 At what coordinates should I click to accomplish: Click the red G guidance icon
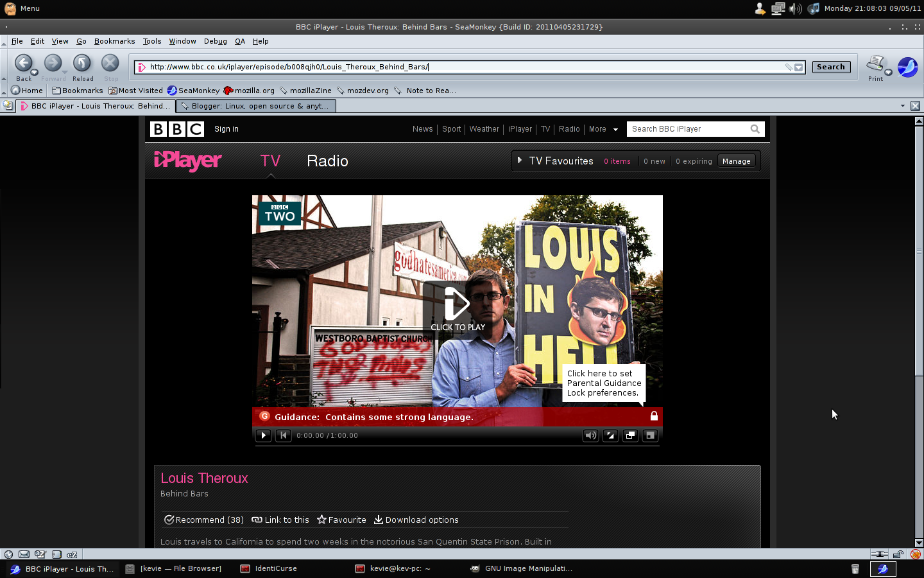point(264,416)
